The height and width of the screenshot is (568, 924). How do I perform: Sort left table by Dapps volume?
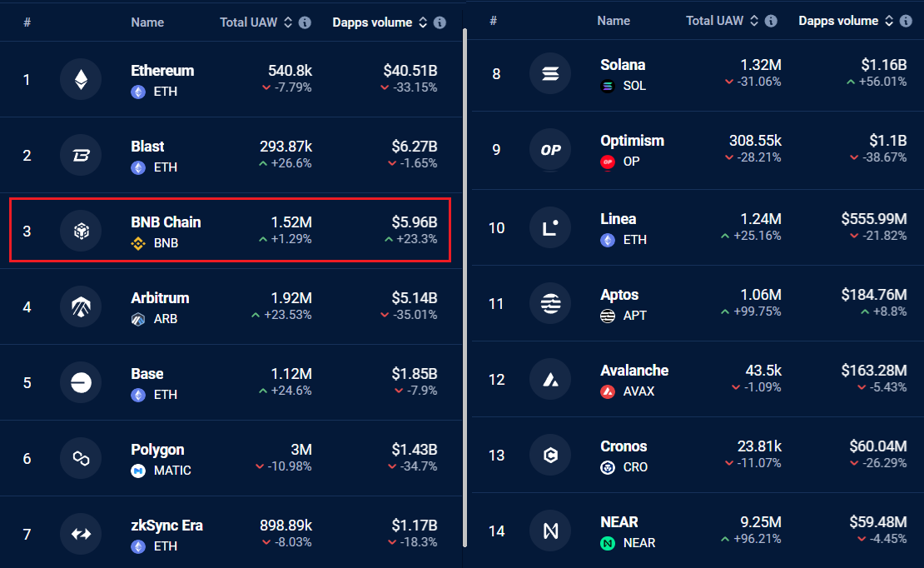pos(422,22)
